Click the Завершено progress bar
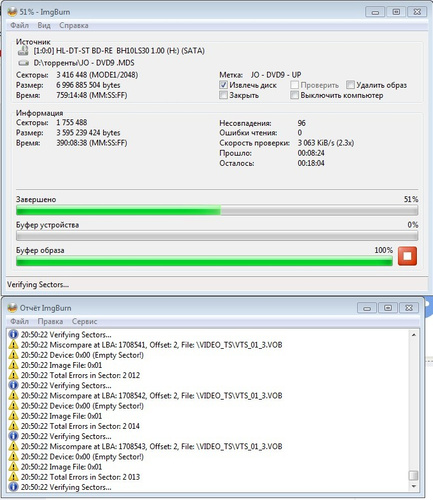433x500 pixels. [x=217, y=210]
